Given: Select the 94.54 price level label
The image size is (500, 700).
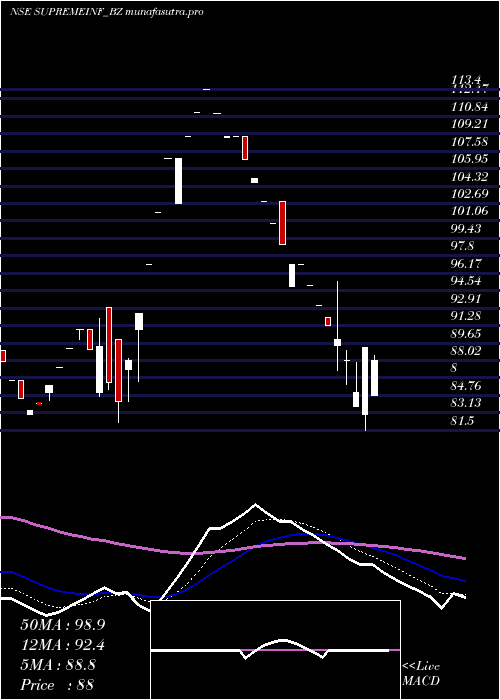Looking at the screenshot, I should click(467, 281).
